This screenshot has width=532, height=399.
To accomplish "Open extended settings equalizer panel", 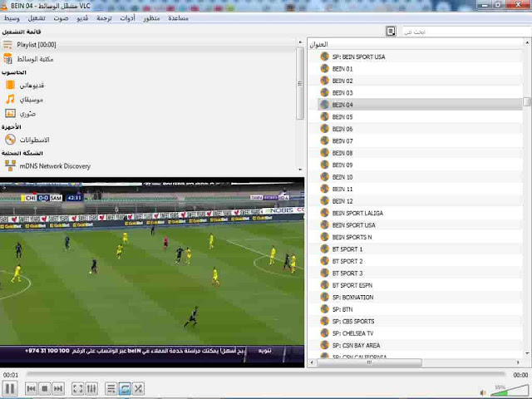I will (91, 388).
